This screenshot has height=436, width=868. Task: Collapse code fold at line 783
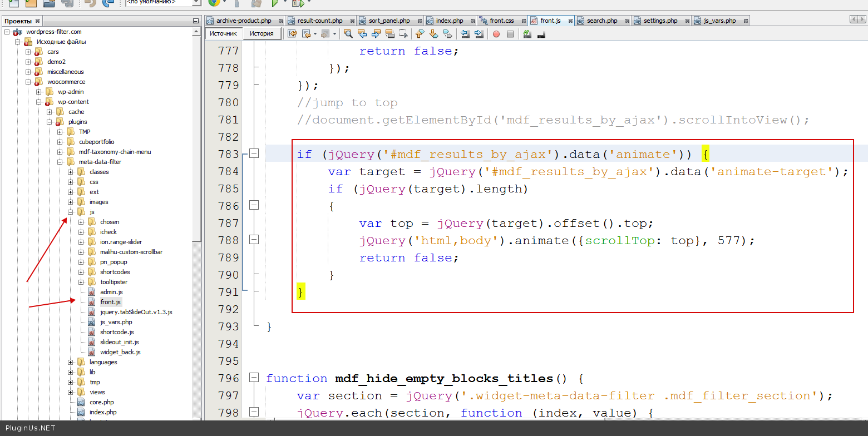[254, 154]
